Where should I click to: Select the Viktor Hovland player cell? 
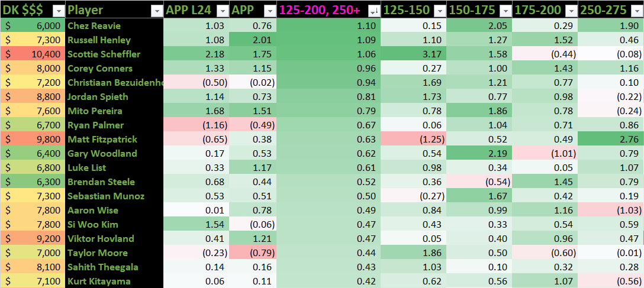click(x=114, y=239)
